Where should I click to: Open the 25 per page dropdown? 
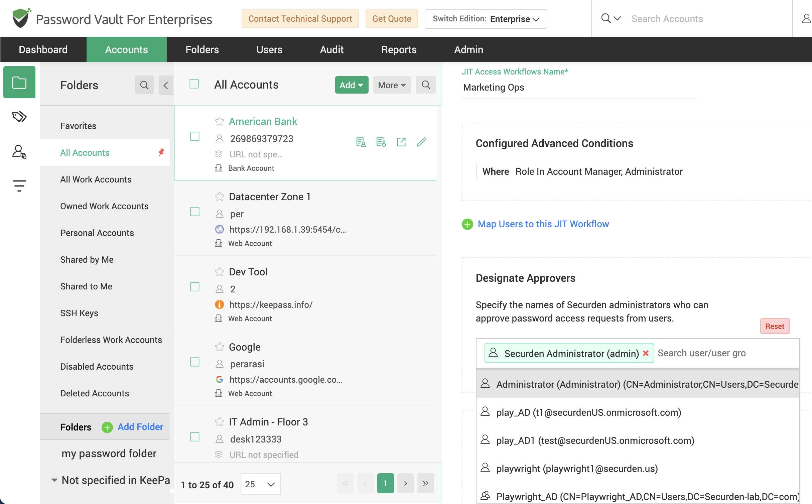[260, 484]
